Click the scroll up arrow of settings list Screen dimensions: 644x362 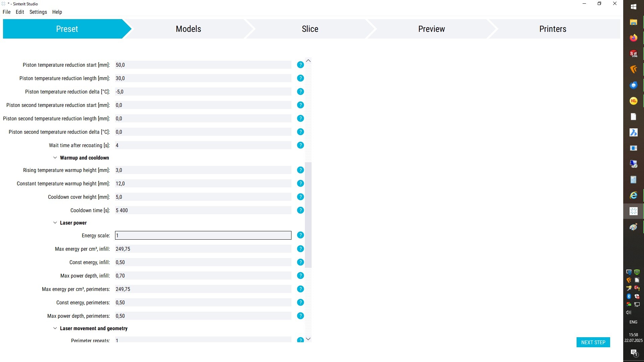coord(308,61)
